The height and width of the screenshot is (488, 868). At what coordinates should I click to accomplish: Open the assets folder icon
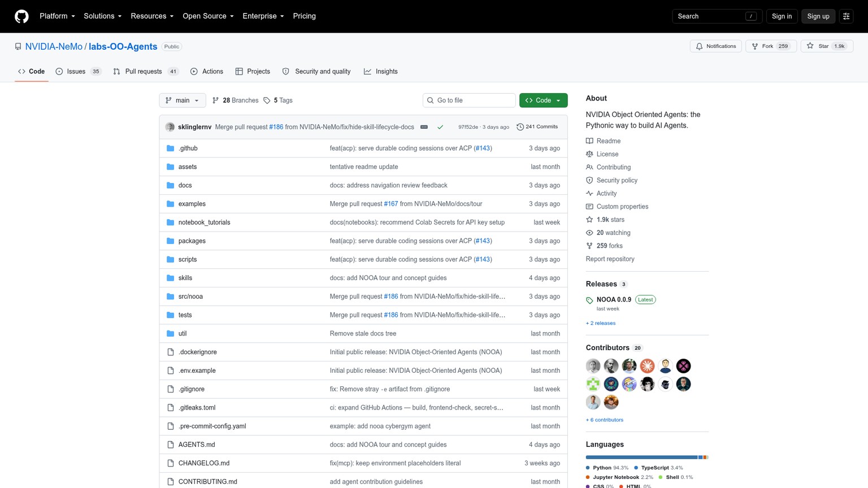pyautogui.click(x=171, y=167)
